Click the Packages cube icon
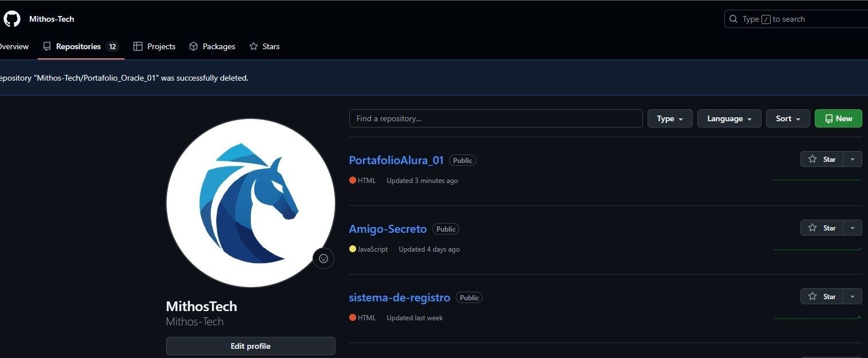The height and width of the screenshot is (358, 868). coord(194,46)
